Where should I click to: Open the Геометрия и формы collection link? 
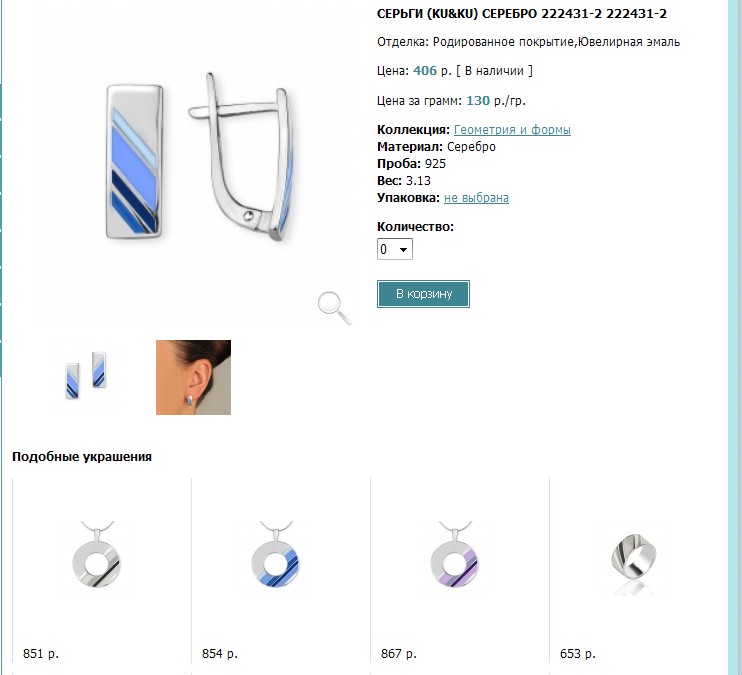point(512,130)
